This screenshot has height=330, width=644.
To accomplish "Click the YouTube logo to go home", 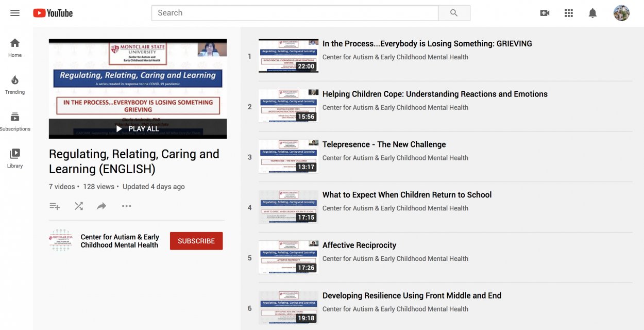I will click(x=53, y=12).
